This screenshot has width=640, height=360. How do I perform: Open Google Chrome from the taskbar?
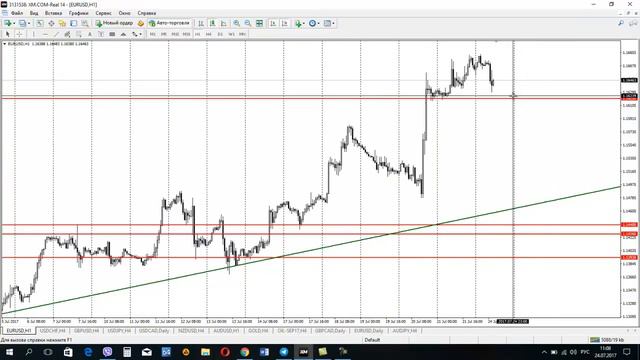point(244,352)
